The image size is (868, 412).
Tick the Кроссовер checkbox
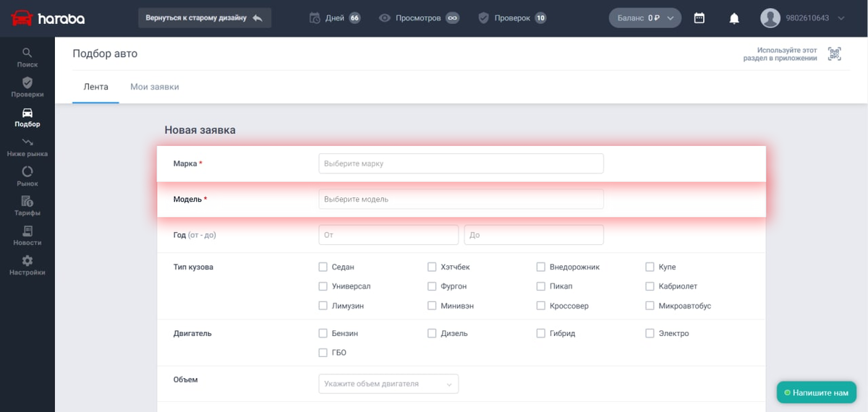tap(541, 306)
